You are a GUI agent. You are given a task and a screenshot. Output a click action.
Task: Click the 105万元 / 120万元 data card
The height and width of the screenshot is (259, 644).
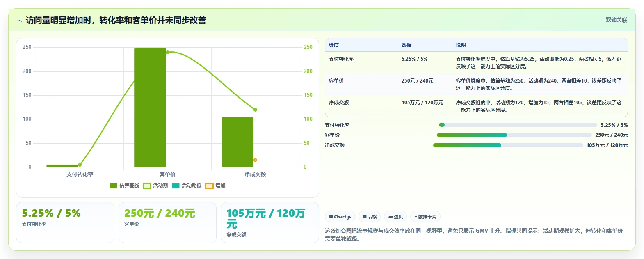[x=270, y=222]
